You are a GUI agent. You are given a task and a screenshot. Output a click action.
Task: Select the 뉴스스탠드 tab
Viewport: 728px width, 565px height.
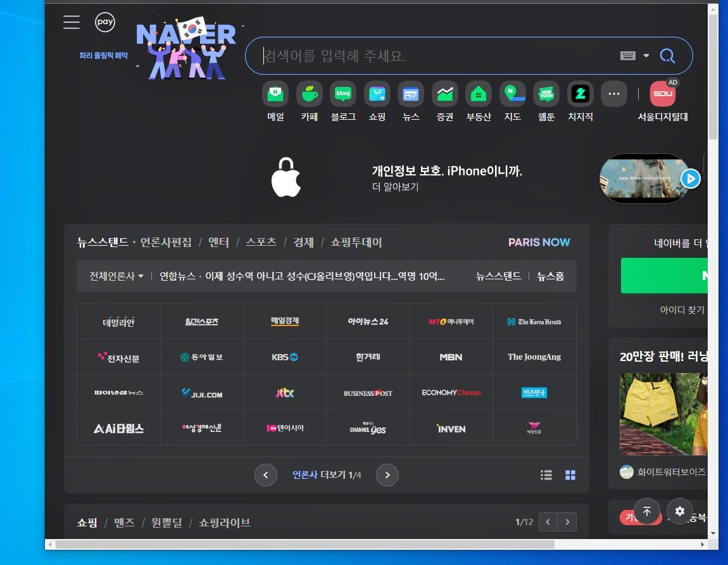(102, 242)
